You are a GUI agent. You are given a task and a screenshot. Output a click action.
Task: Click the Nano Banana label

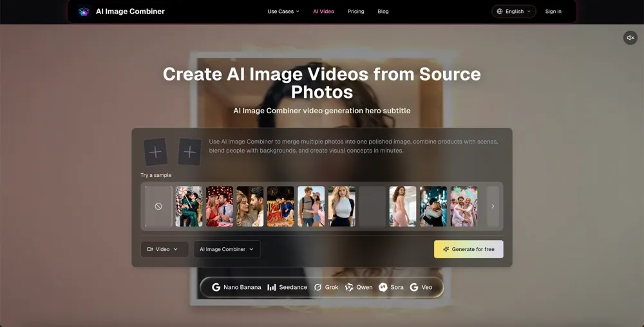click(242, 287)
